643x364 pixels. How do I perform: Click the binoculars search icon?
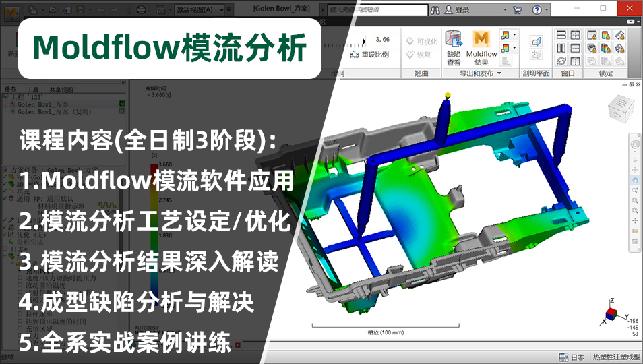[x=435, y=10]
